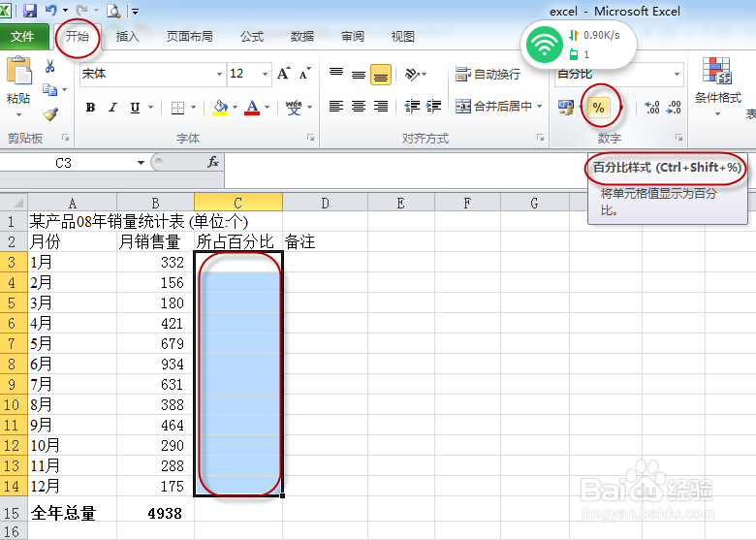Apply the red font color A
Image resolution: width=756 pixels, height=540 pixels.
coord(252,107)
